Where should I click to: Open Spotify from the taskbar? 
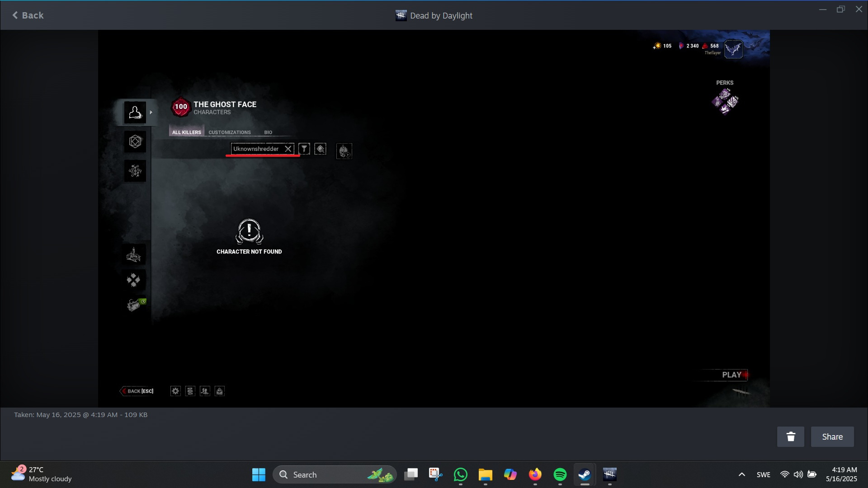(x=560, y=474)
